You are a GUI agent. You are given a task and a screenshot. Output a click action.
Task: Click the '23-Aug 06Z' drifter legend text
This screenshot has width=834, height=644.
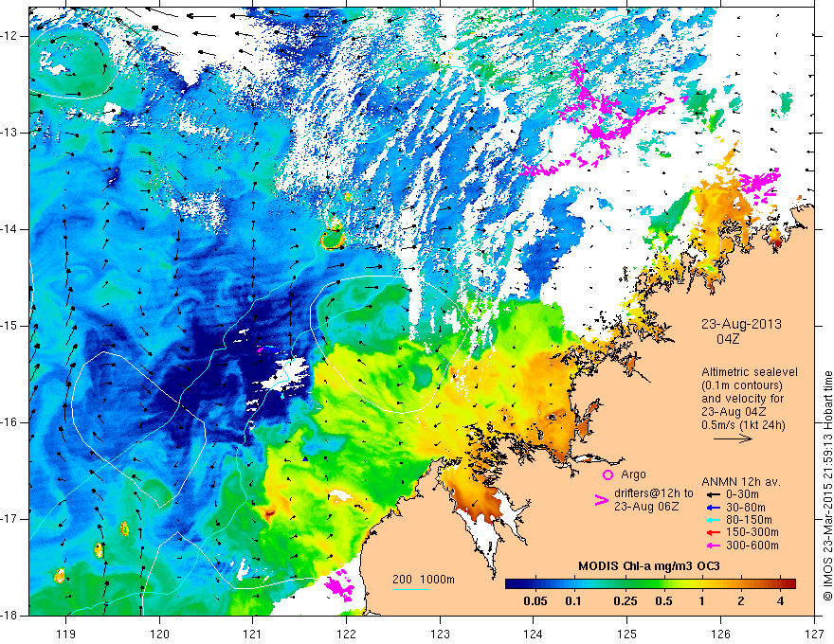(646, 507)
